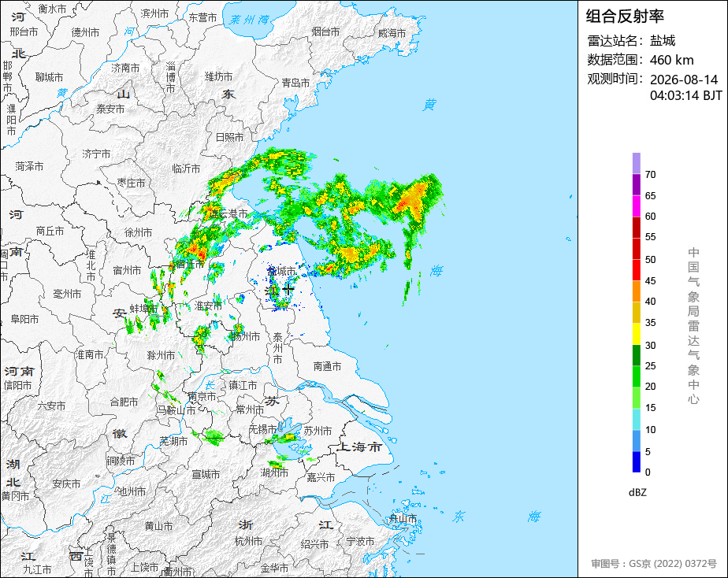728x578 pixels.
Task: Click the 青岛市 city label
Action: point(295,83)
